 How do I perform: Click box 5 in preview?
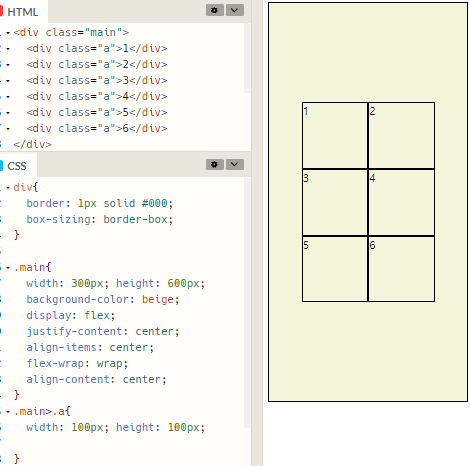[x=335, y=269]
